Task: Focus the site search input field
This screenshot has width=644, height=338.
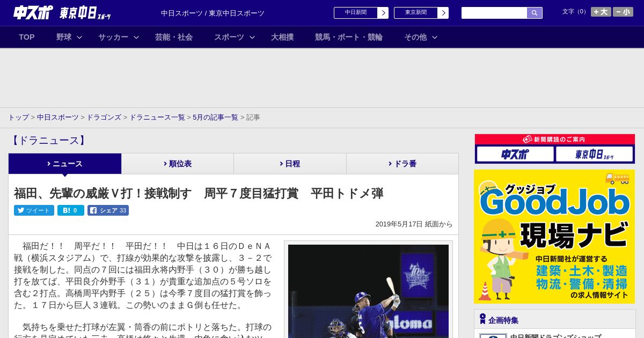Action: [494, 13]
